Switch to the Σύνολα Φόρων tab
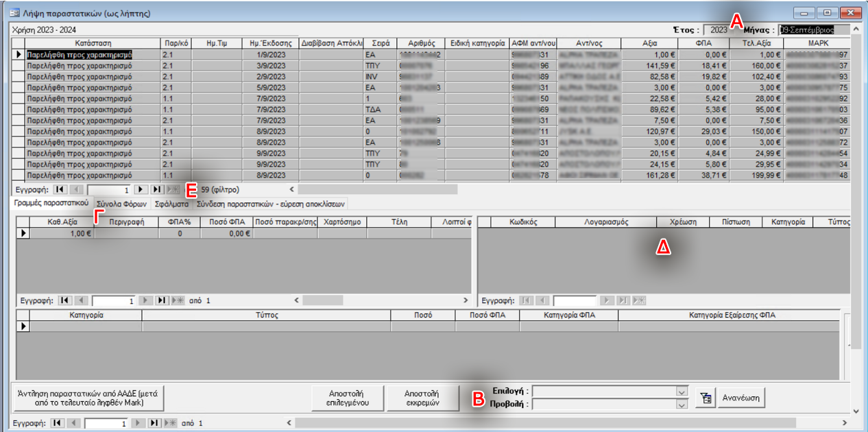Viewport: 868px width, 432px height. pyautogui.click(x=122, y=204)
